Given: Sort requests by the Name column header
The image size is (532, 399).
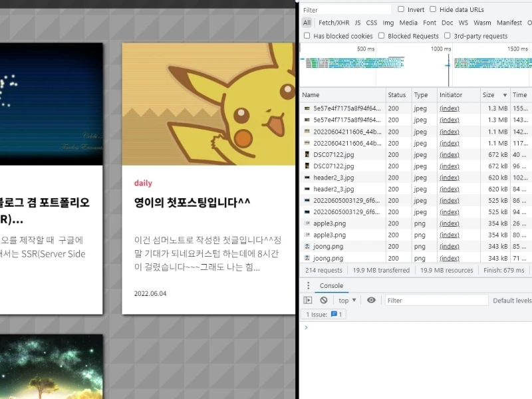Looking at the screenshot, I should (342, 95).
